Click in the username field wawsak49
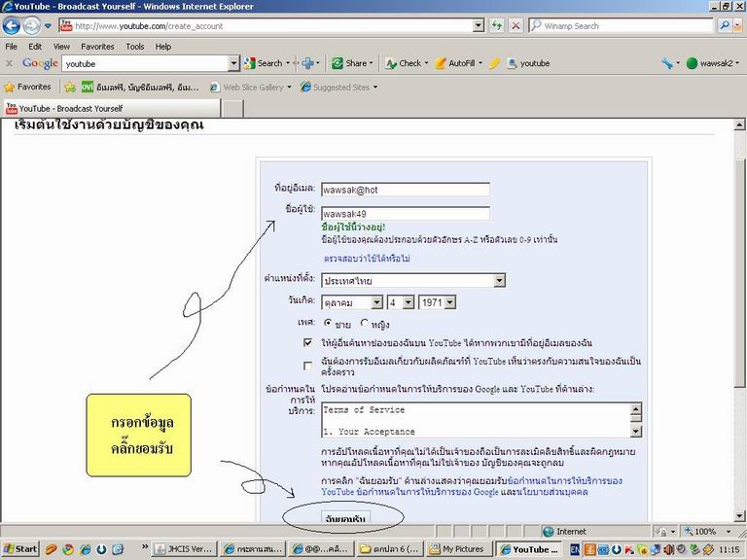The height and width of the screenshot is (560, 747). pyautogui.click(x=405, y=213)
